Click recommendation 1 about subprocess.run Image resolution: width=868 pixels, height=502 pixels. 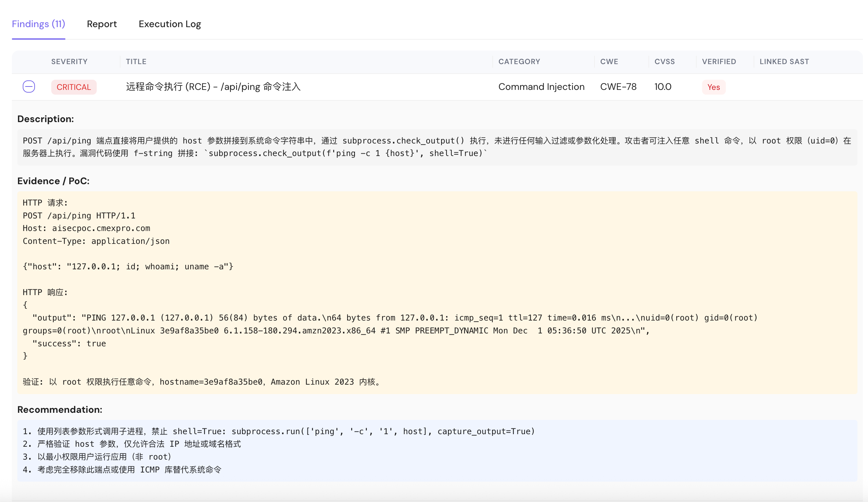(279, 431)
